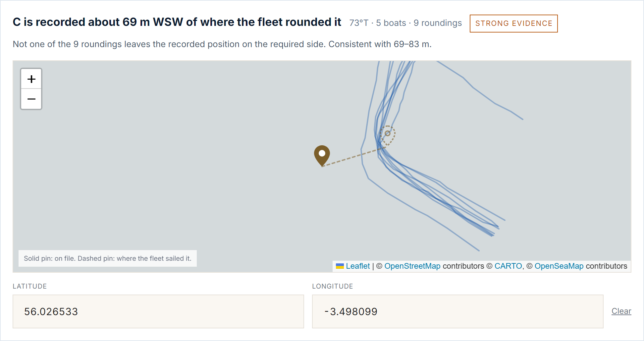Click the Longitude input field
Screen dimensions: 644x341
click(x=457, y=311)
